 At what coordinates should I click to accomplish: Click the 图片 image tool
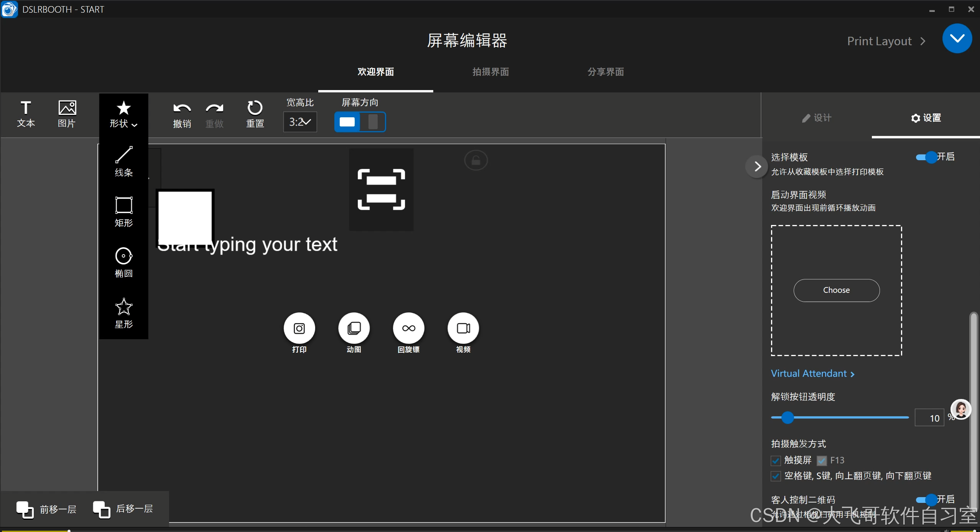(x=67, y=114)
